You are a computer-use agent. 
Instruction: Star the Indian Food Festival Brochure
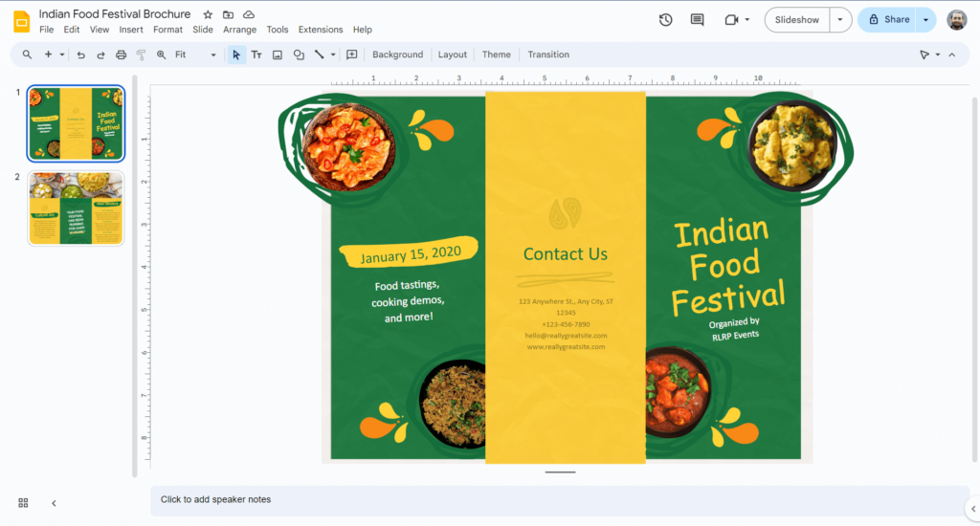coord(208,14)
